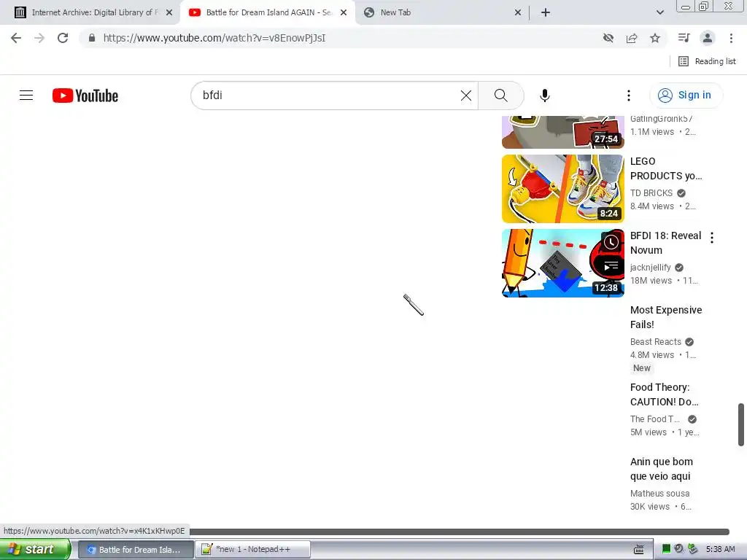Viewport: 747px width, 560px height.
Task: Click the page URL in address bar
Action: [214, 38]
